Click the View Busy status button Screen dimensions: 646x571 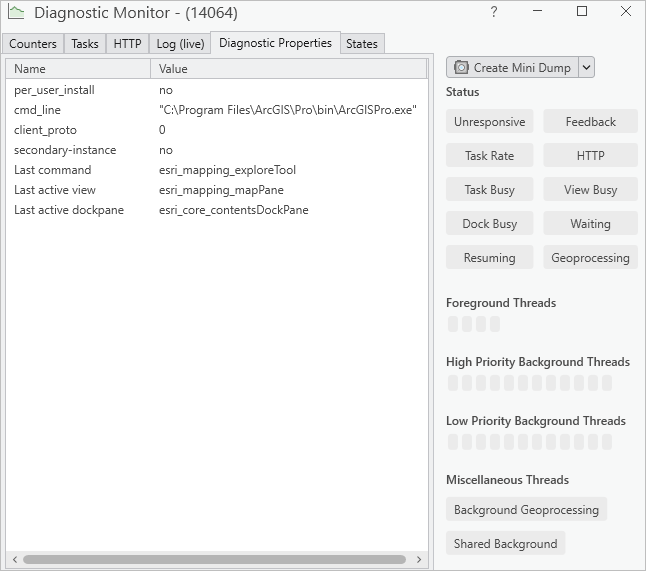590,190
